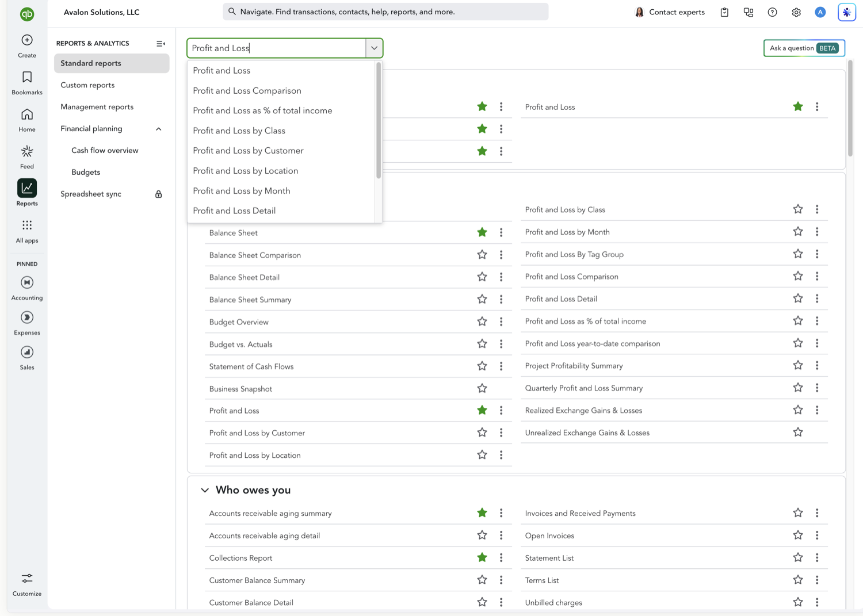The width and height of the screenshot is (863, 616).
Task: Choose Profit and Loss by Customer suggestion
Action: (x=282, y=151)
